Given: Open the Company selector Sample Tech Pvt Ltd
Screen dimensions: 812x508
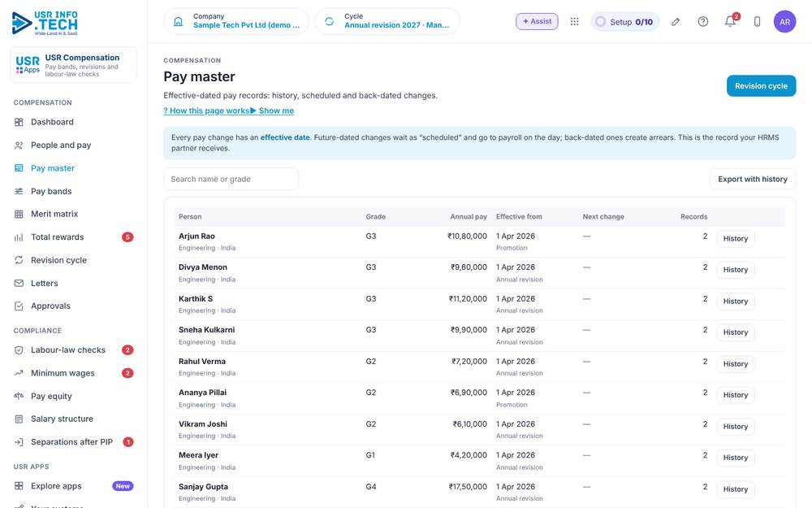Looking at the screenshot, I should [x=236, y=22].
